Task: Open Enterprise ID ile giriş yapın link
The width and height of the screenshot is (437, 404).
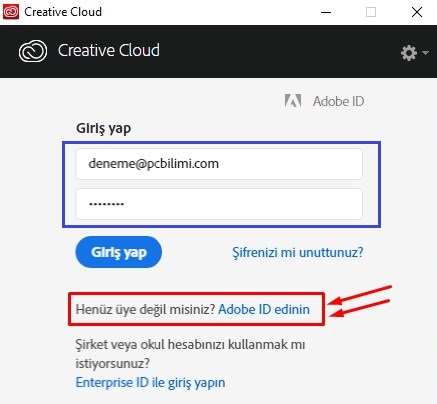Action: pos(150,383)
